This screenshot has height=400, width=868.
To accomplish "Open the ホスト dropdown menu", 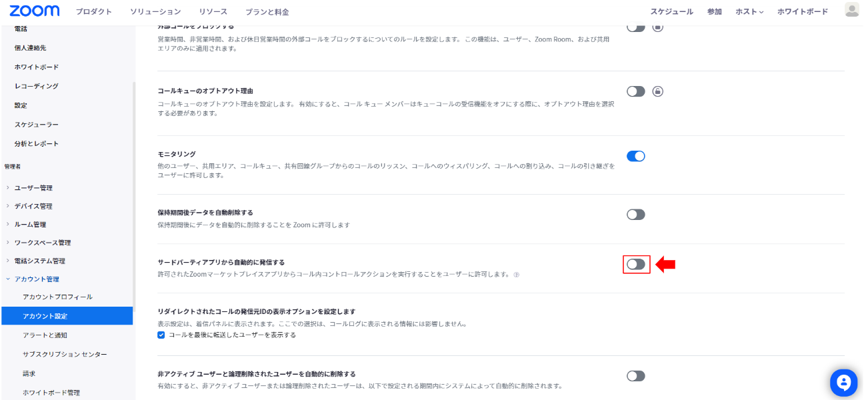I will tap(749, 12).
